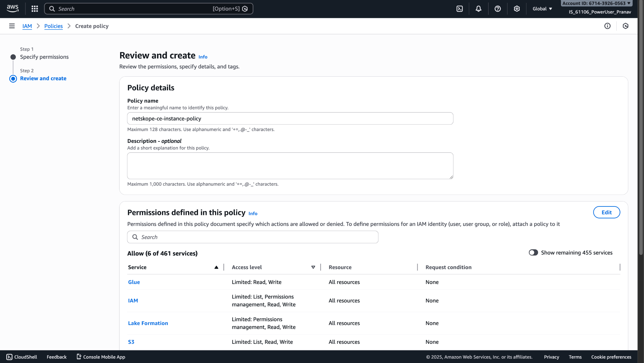The height and width of the screenshot is (363, 644).
Task: Open Info link beside Permissions defined heading
Action: [253, 213]
